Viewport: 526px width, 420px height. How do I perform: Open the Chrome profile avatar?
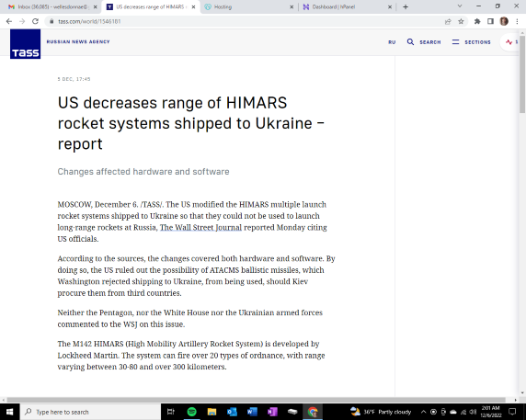504,21
